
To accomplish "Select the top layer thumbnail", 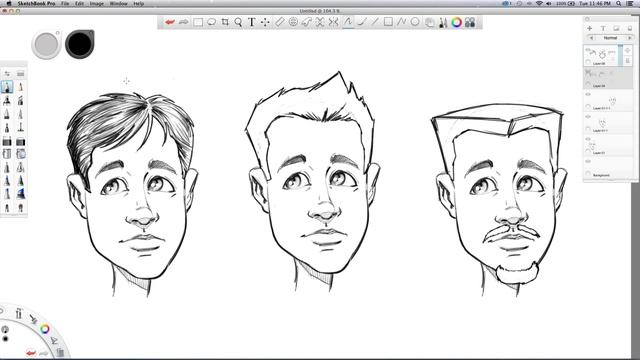I will point(602,53).
